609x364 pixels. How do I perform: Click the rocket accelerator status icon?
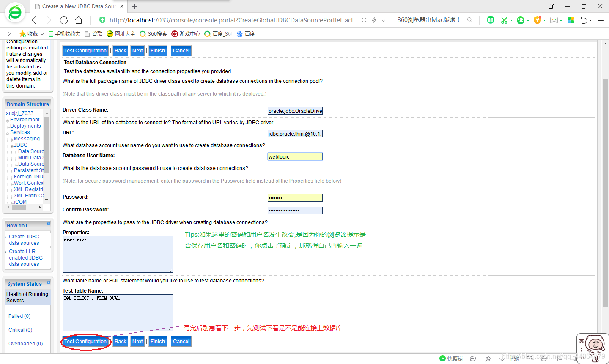pos(488,358)
